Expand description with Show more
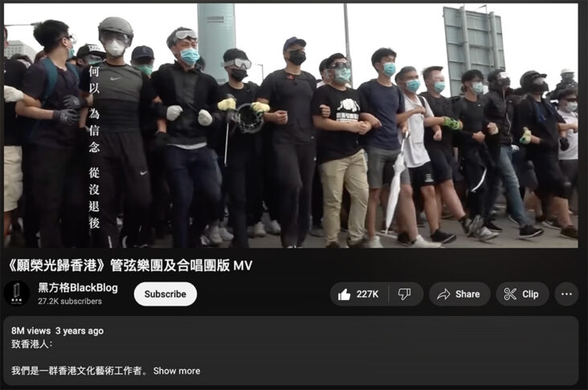The image size is (588, 390). 177,371
